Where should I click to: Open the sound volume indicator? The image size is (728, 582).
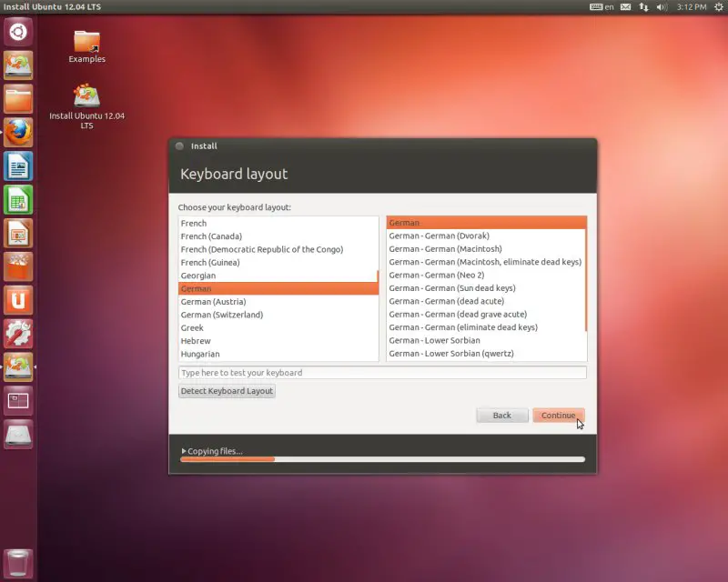pyautogui.click(x=662, y=7)
